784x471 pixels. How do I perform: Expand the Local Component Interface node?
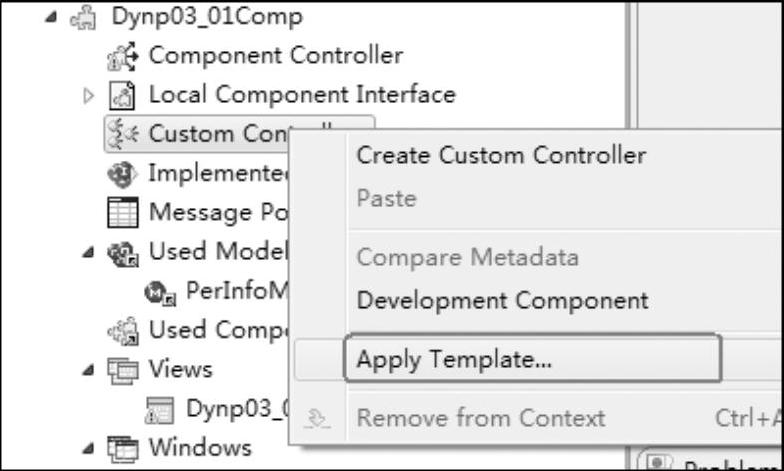[x=88, y=96]
